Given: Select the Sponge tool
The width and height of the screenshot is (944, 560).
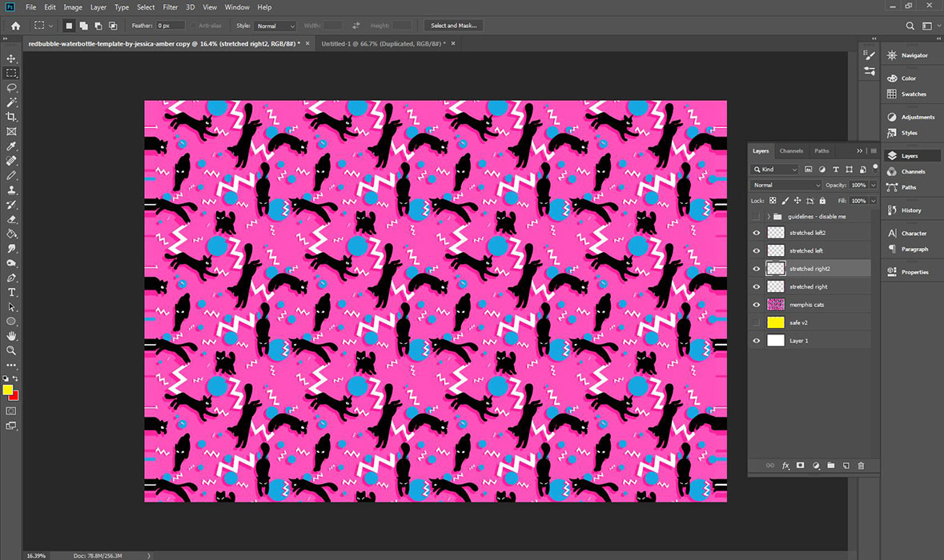Looking at the screenshot, I should click(x=11, y=263).
